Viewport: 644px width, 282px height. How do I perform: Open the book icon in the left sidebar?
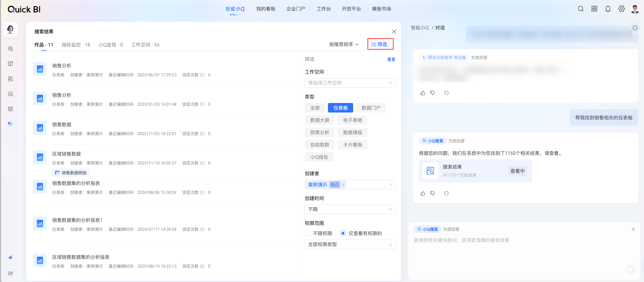pyautogui.click(x=10, y=64)
